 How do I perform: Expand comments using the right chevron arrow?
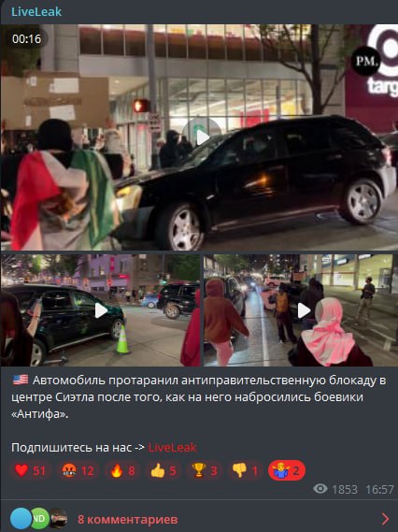pyautogui.click(x=385, y=519)
